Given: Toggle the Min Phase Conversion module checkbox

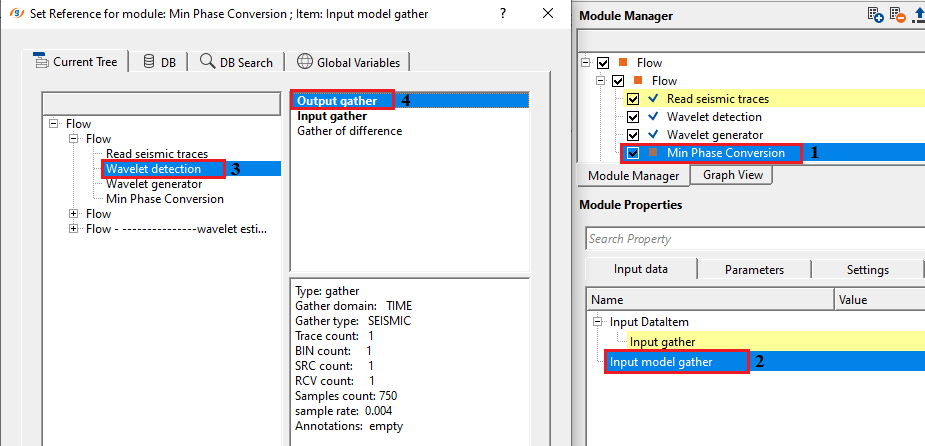Looking at the screenshot, I should point(633,153).
